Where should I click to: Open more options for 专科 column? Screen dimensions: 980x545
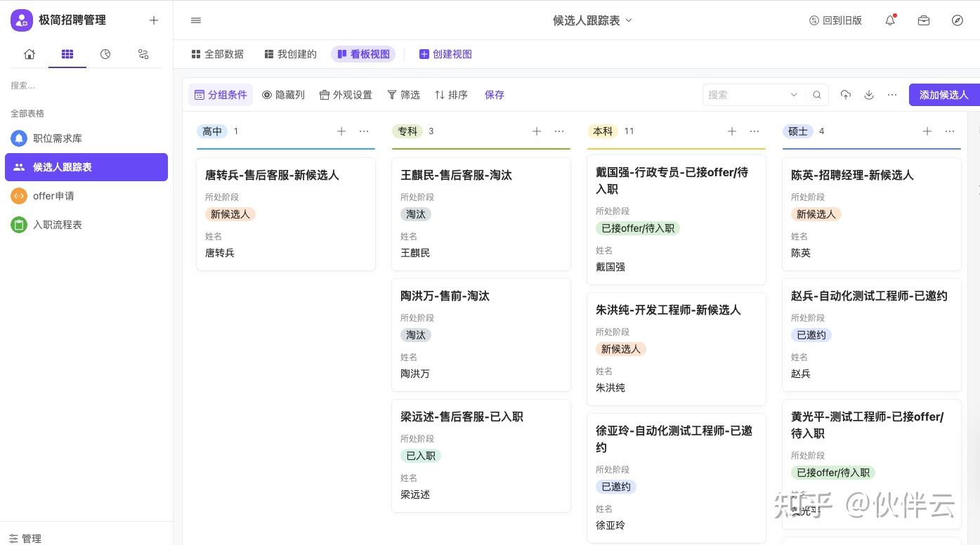coord(559,131)
